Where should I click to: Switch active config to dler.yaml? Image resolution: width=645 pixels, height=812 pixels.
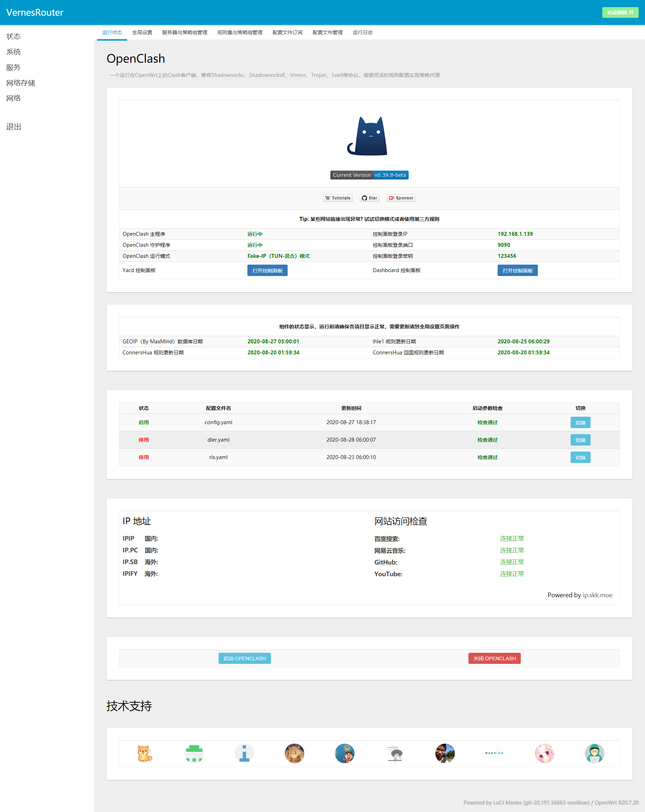tap(580, 440)
